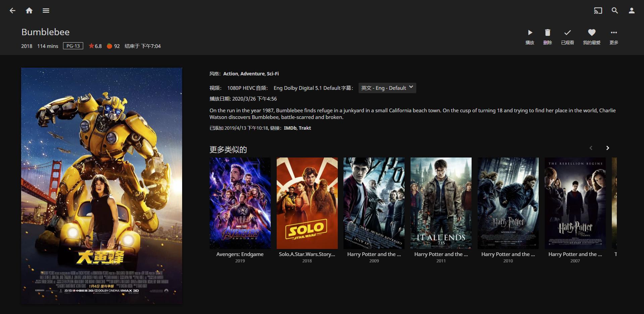Open the cast to device menu
Viewport: 644px width, 314px height.
coord(598,11)
